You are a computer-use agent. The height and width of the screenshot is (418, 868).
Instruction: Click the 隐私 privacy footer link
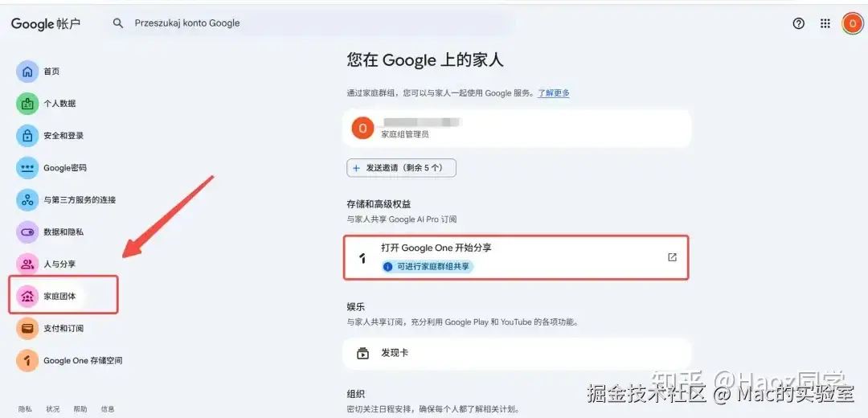point(25,409)
